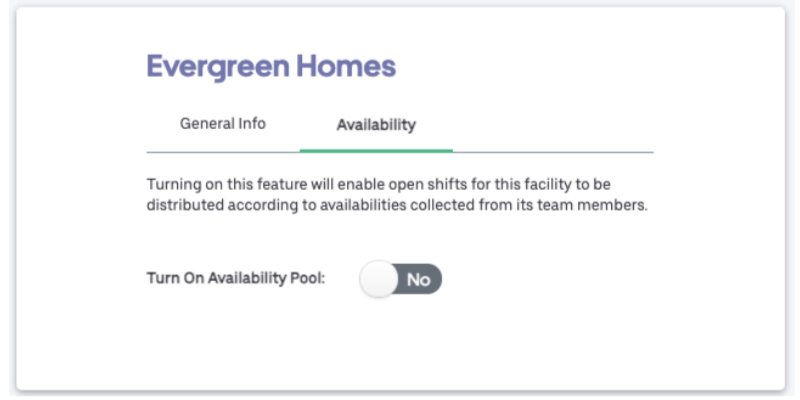Toggle the Availability Pool switch on

coord(400,279)
